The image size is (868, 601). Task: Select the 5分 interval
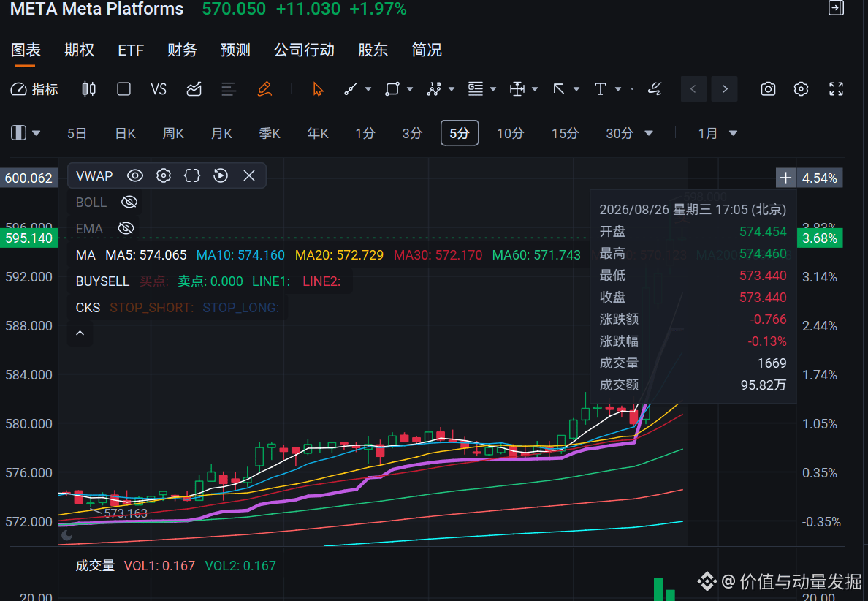[460, 133]
